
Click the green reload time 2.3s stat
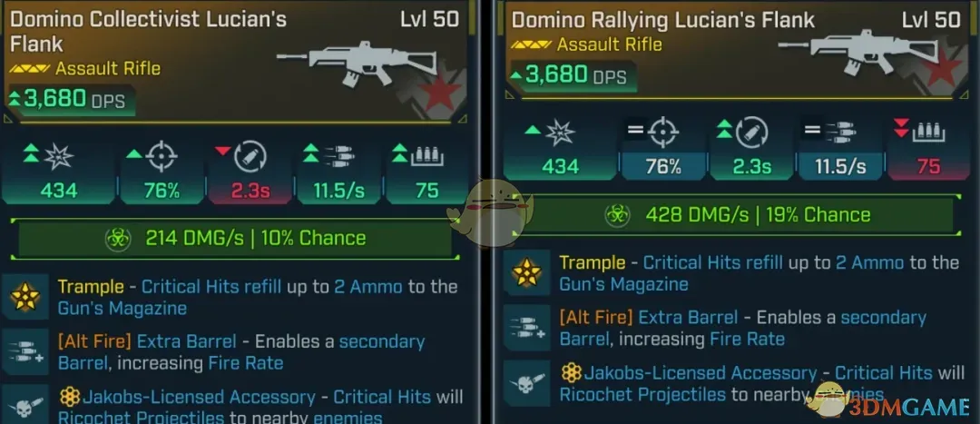click(751, 148)
